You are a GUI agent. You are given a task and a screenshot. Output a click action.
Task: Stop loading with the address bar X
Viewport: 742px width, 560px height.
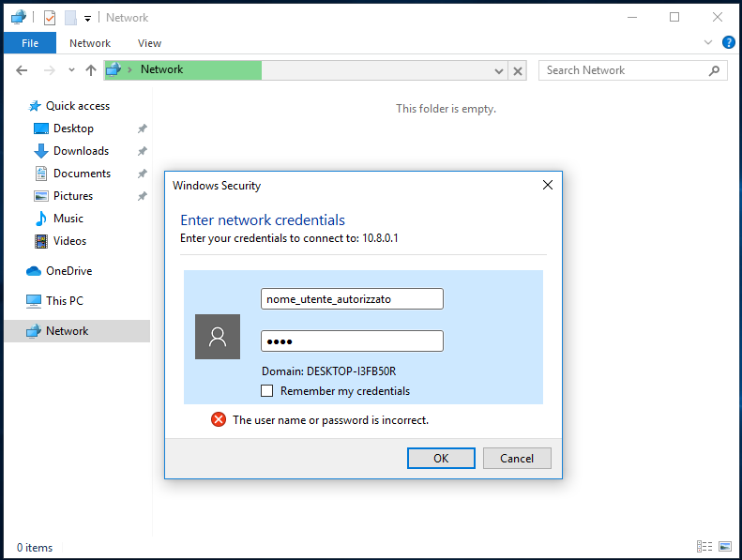pos(518,71)
